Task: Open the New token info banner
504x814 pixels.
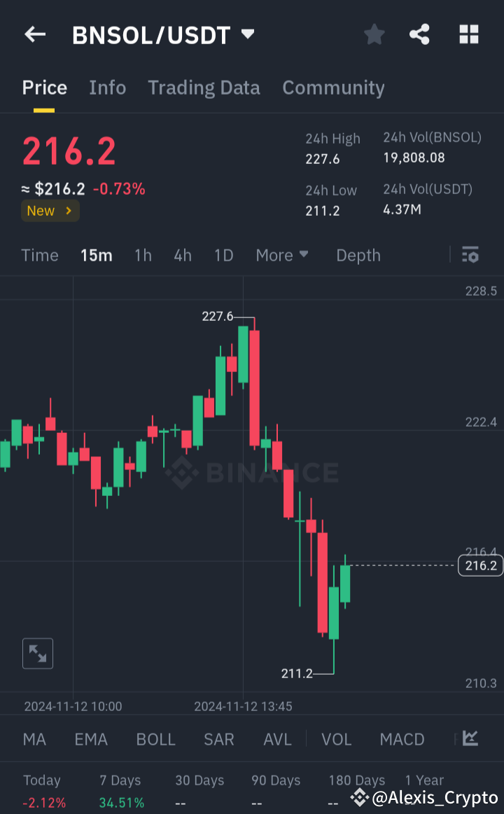Action: (50, 210)
